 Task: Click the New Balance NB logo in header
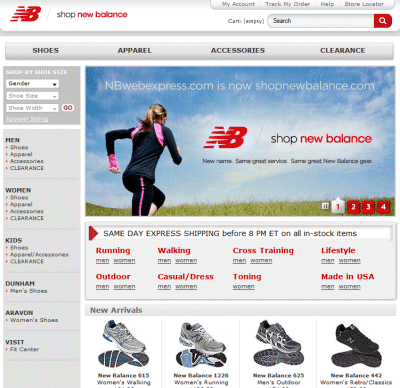(26, 14)
